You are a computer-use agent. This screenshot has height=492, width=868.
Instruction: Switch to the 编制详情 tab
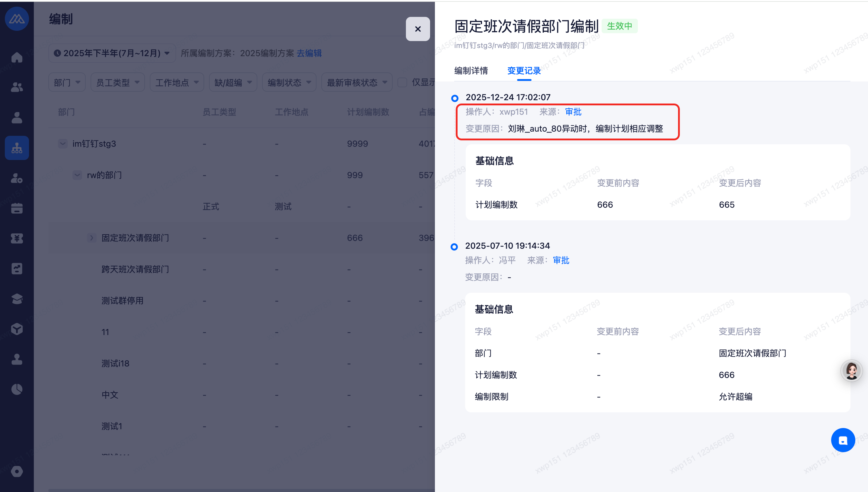click(x=471, y=71)
